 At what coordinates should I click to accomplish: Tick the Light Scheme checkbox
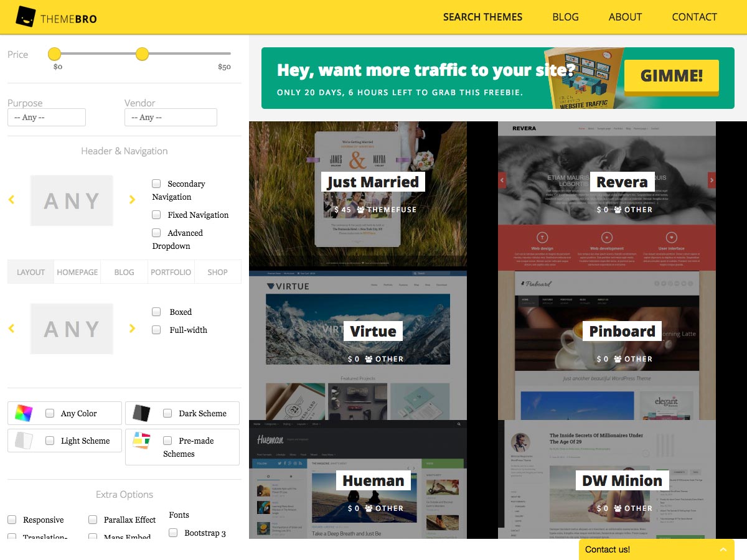[x=50, y=441]
